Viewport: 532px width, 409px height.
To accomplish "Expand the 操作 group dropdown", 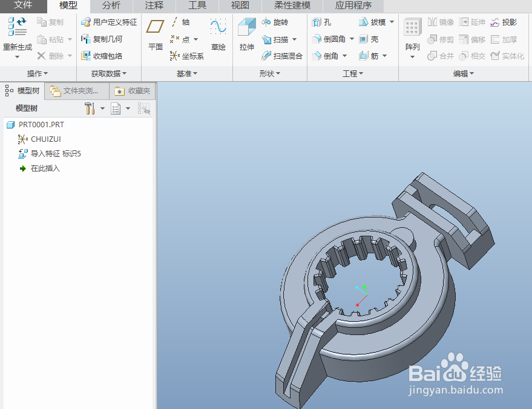I will pyautogui.click(x=38, y=73).
